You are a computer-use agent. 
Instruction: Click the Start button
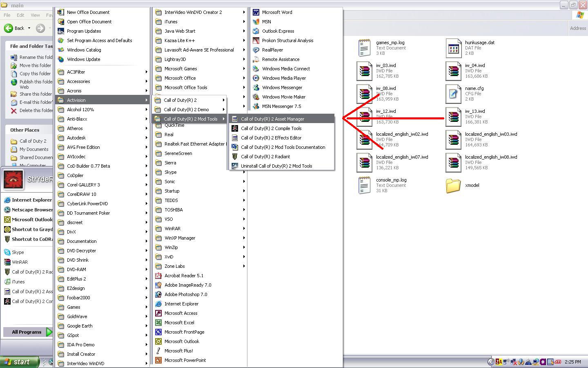(x=20, y=362)
